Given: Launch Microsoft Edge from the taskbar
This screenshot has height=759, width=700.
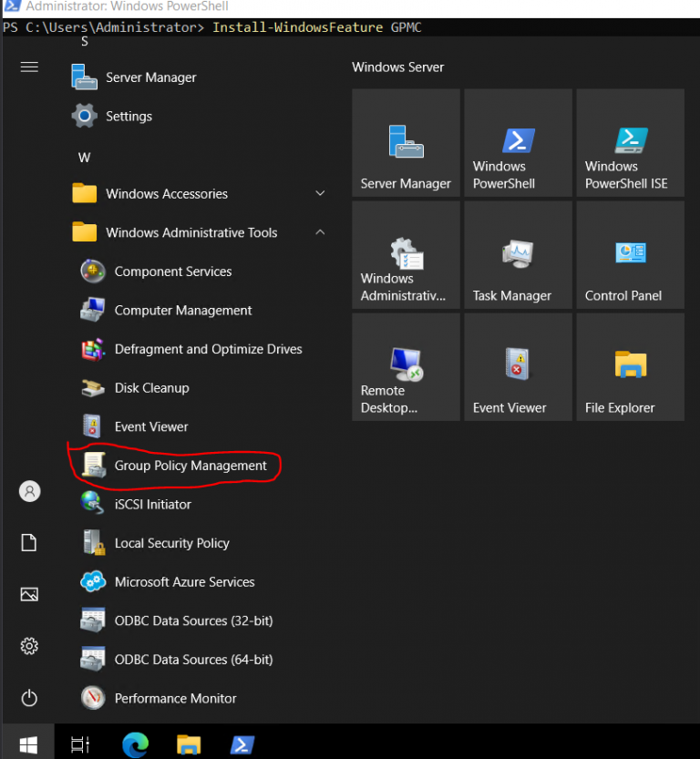Looking at the screenshot, I should click(135, 744).
